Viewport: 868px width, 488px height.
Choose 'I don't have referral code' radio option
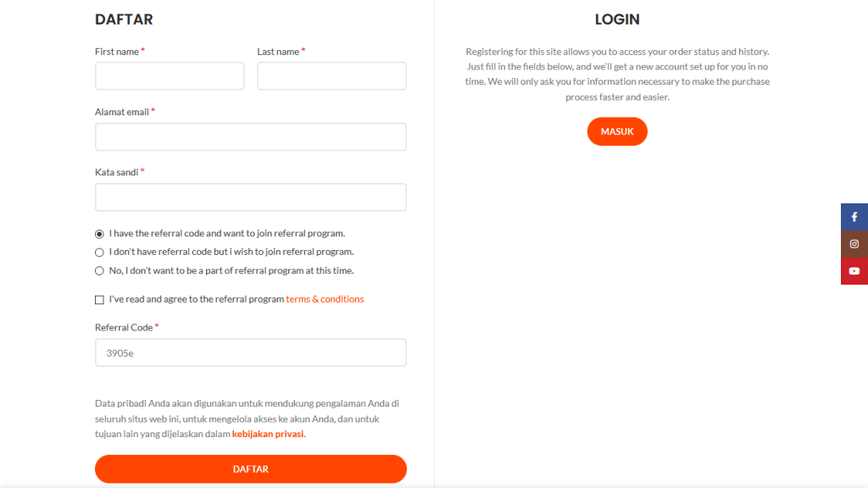click(99, 252)
